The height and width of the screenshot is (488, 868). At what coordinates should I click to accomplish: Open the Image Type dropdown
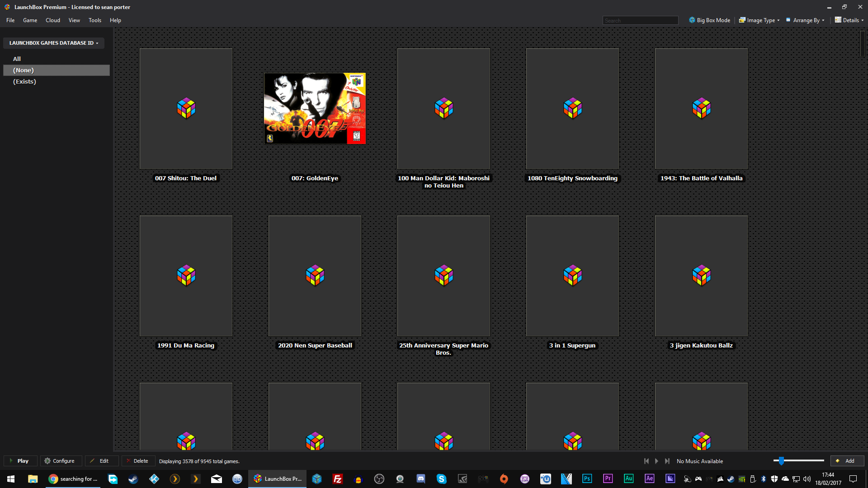(759, 20)
